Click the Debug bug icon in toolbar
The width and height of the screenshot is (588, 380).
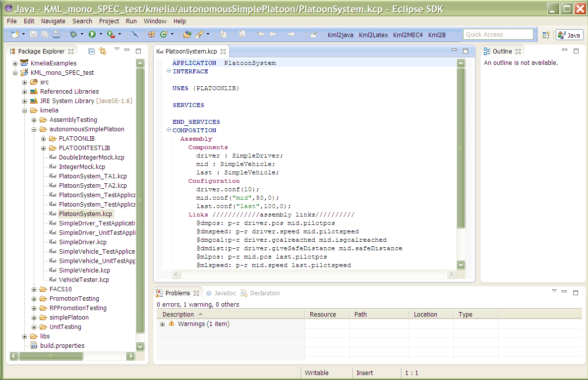(x=73, y=34)
